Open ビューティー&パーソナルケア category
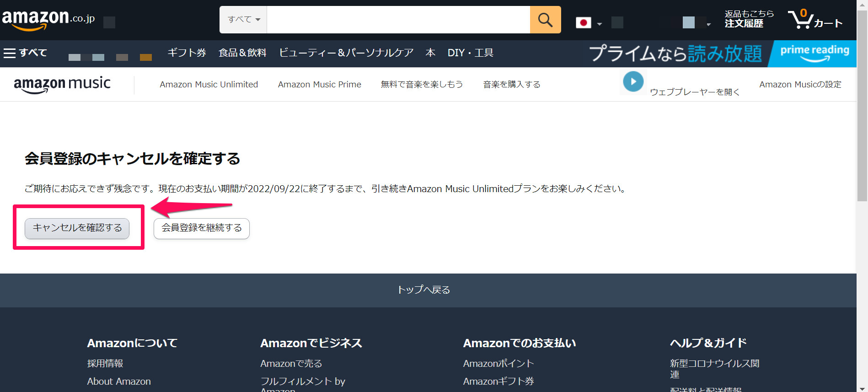868x392 pixels. [x=346, y=53]
